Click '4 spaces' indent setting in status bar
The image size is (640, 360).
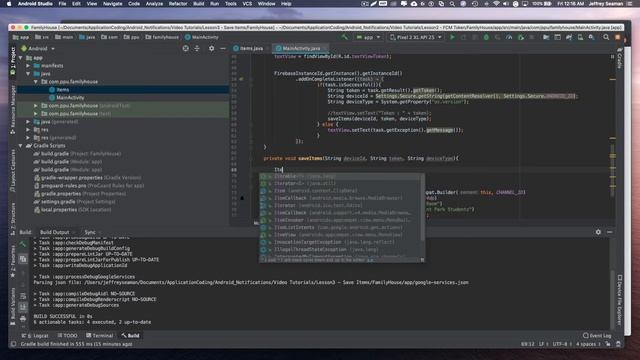pyautogui.click(x=587, y=344)
